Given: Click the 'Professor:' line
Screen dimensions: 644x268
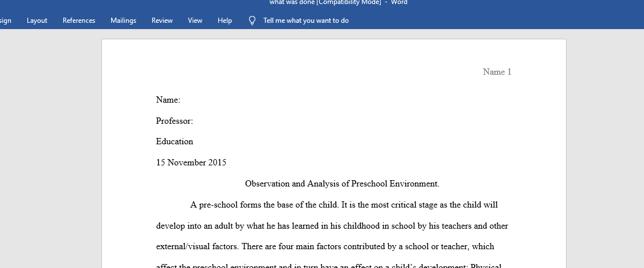Looking at the screenshot, I should (x=174, y=121).
